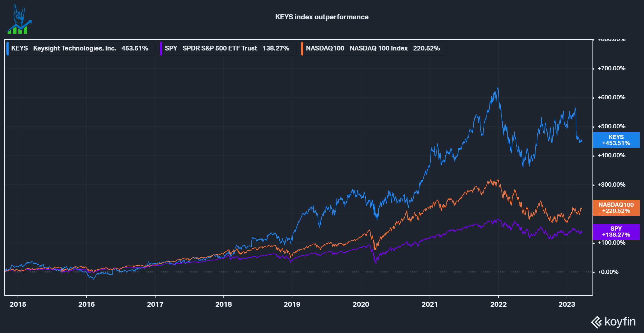Click the +600.00% y-axis label
Screen dimensions: 644x333
pos(611,97)
